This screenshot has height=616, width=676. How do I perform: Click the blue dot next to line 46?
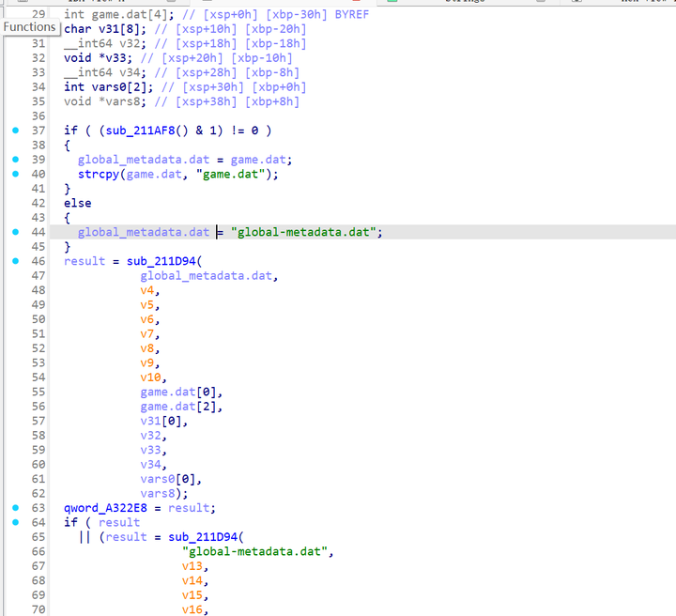coord(15,261)
